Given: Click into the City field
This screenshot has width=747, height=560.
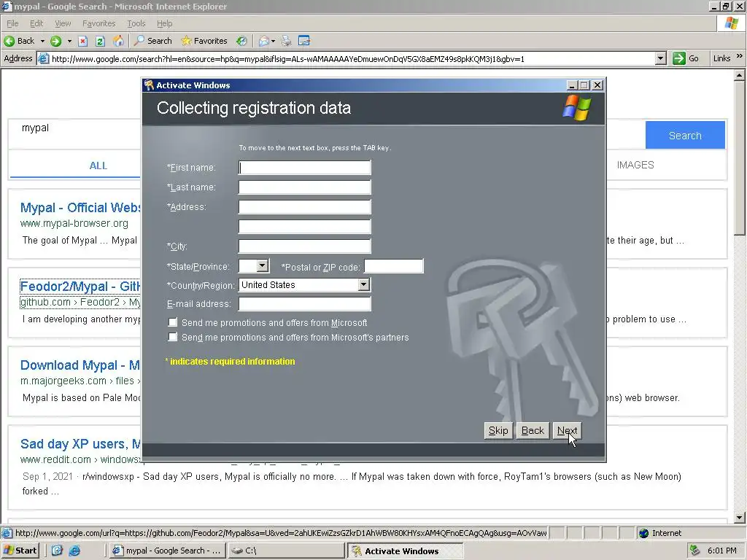Looking at the screenshot, I should point(304,246).
